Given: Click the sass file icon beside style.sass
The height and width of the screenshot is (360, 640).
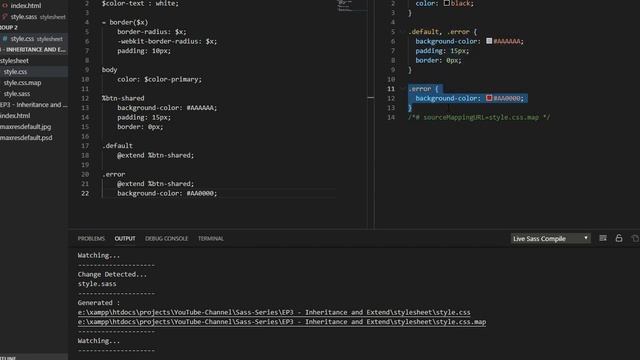Looking at the screenshot, I should coord(5,17).
